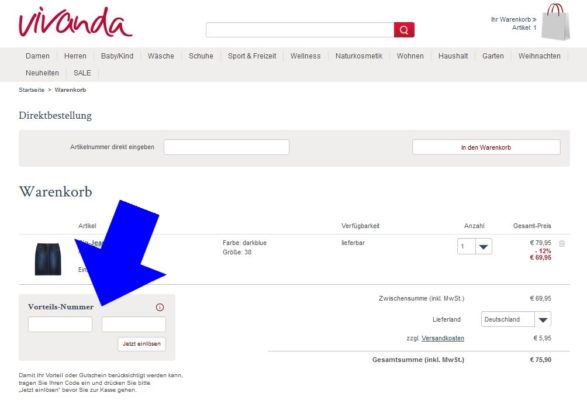Click the first Vorteils-Nummer input field
The height and width of the screenshot is (400, 587).
pos(60,324)
